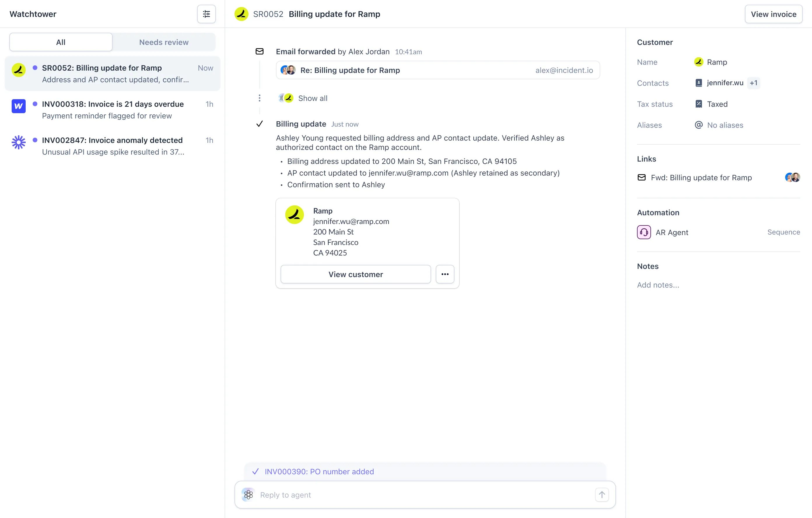Viewport: 812px width, 518px height.
Task: Click the starburst icon for INV002847
Action: pos(19,142)
